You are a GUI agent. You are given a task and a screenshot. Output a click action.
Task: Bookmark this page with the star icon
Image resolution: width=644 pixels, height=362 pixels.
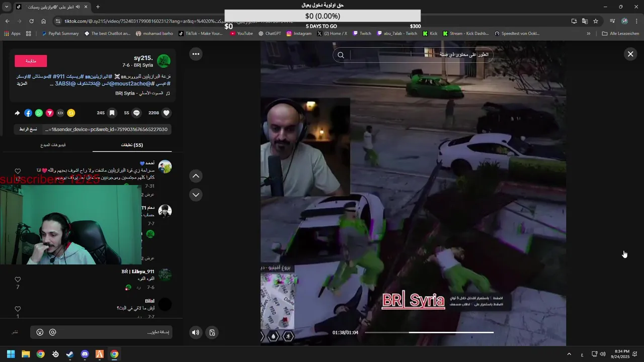596,21
